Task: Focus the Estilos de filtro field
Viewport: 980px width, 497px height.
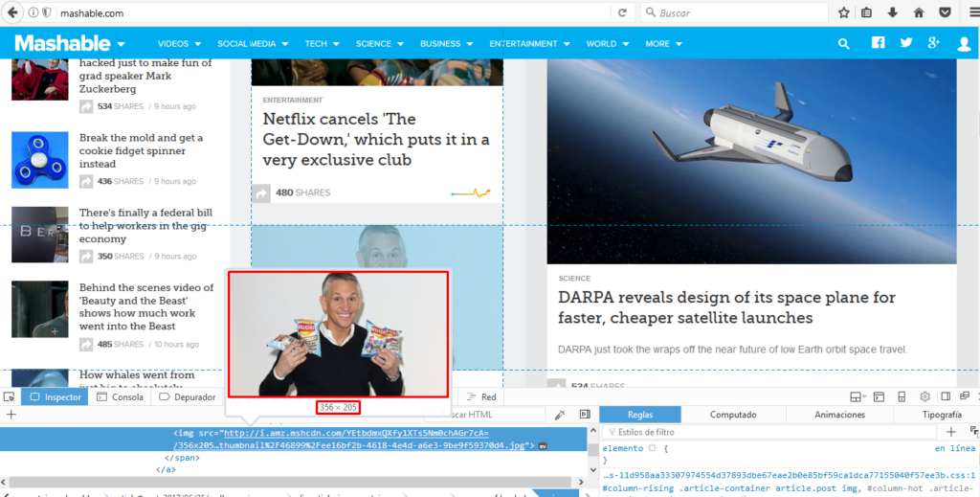Action: 770,432
